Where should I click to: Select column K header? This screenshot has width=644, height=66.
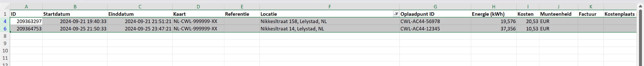591,7
